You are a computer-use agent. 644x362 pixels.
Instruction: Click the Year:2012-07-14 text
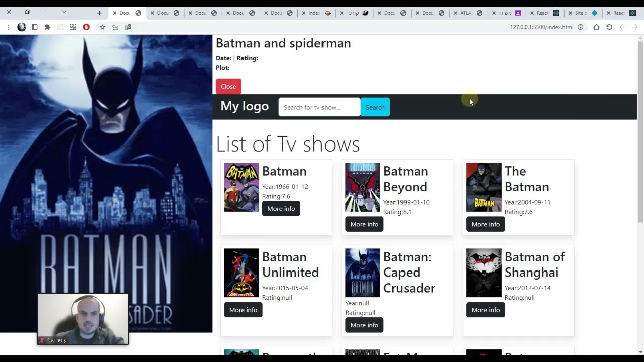(x=528, y=288)
